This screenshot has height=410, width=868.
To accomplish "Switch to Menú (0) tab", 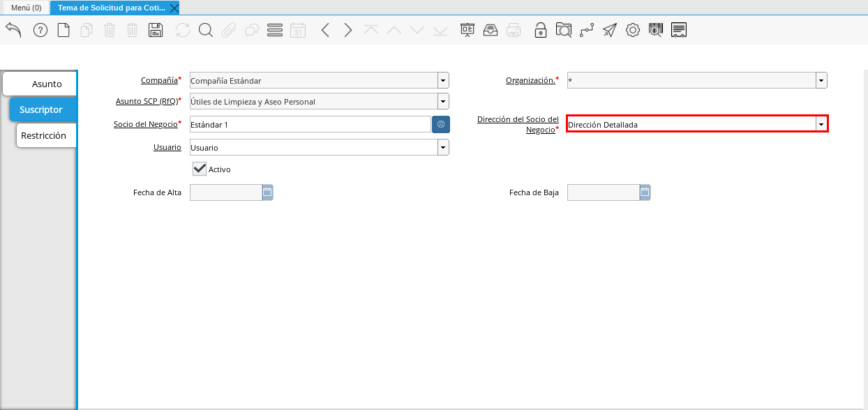I will click(27, 8).
